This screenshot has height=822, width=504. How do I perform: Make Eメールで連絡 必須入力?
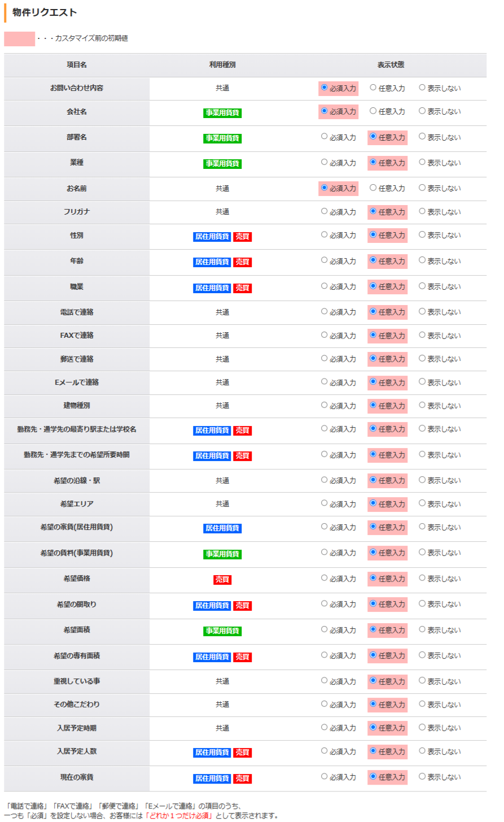click(x=324, y=382)
